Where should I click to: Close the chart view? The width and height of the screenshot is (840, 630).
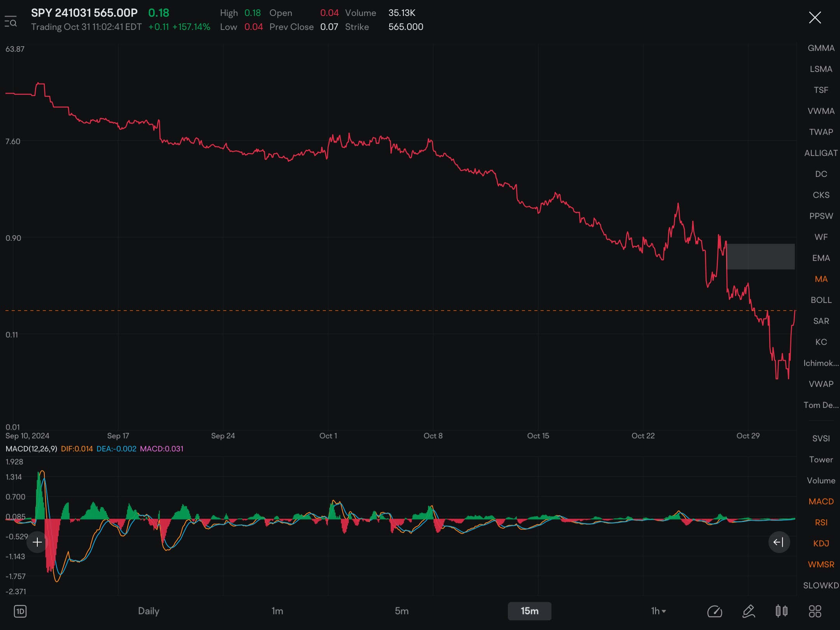815,17
